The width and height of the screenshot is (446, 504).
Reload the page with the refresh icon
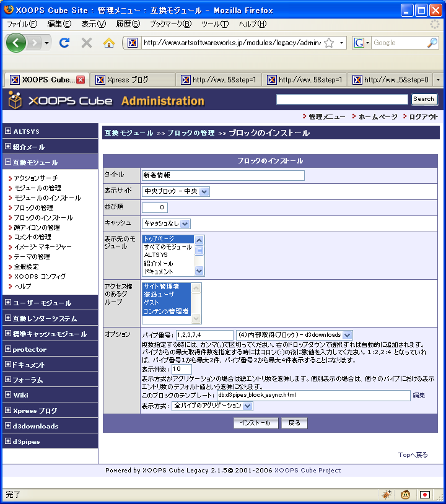coord(64,43)
